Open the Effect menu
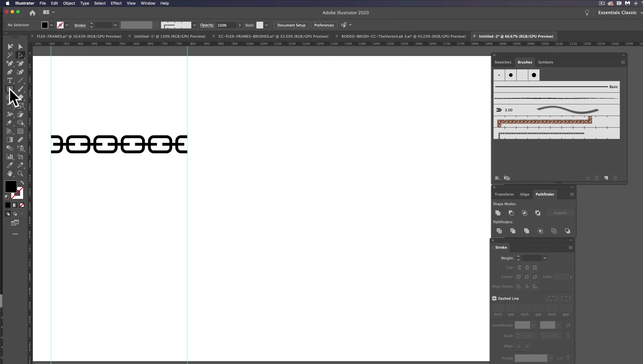This screenshot has height=364, width=643. [116, 3]
